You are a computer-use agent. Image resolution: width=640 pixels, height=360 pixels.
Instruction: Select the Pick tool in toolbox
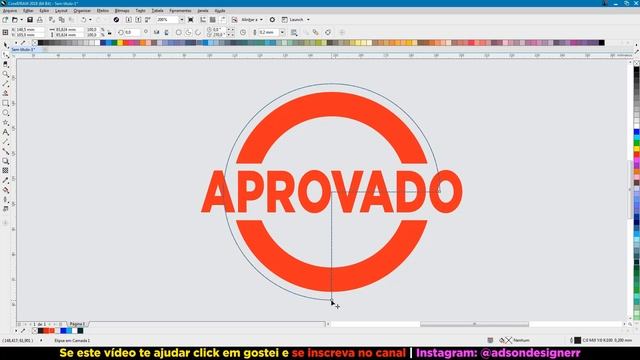(6, 45)
